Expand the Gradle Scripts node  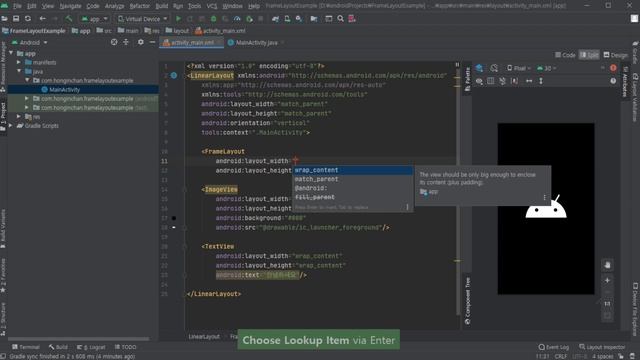pos(11,126)
